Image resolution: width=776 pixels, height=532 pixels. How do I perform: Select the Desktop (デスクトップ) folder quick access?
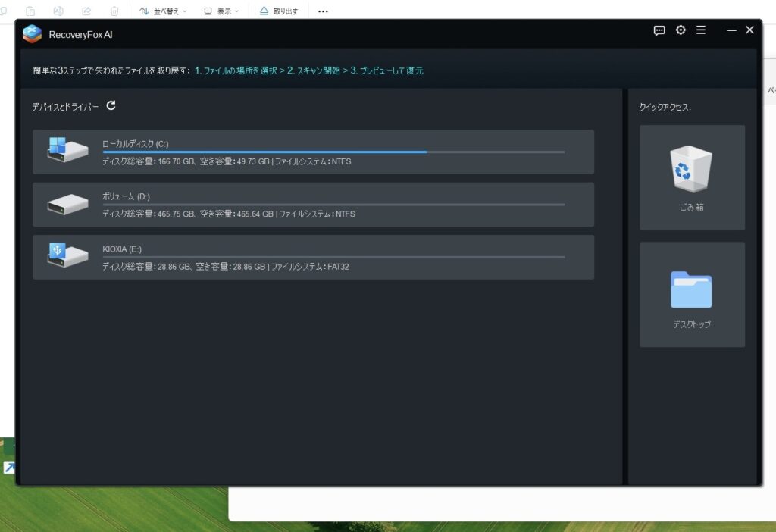click(x=692, y=294)
